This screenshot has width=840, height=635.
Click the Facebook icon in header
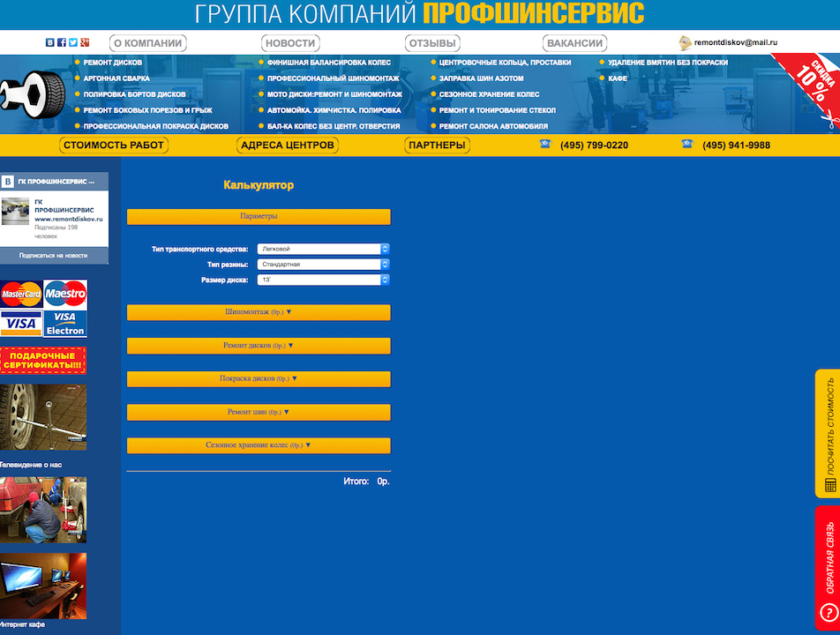tap(61, 42)
